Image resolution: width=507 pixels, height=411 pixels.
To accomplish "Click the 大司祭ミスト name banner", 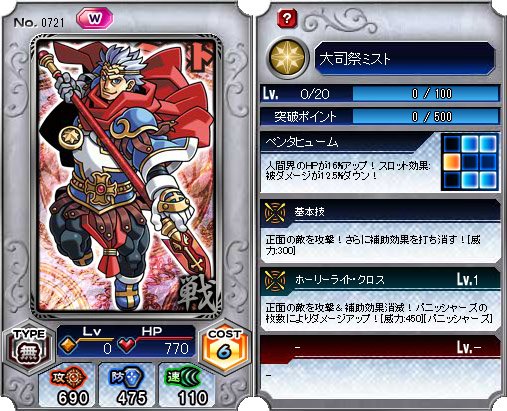I will point(405,58).
